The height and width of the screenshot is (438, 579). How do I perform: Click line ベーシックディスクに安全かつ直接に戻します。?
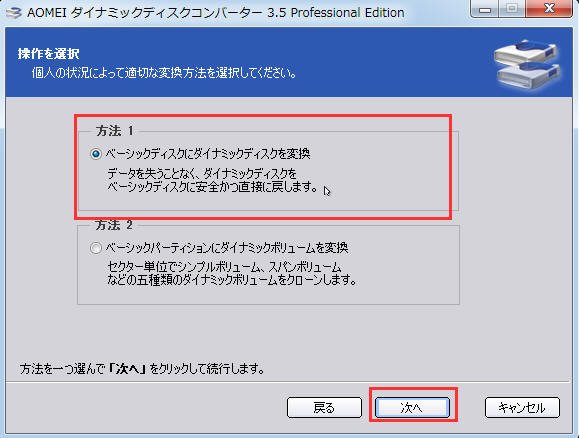pos(213,187)
